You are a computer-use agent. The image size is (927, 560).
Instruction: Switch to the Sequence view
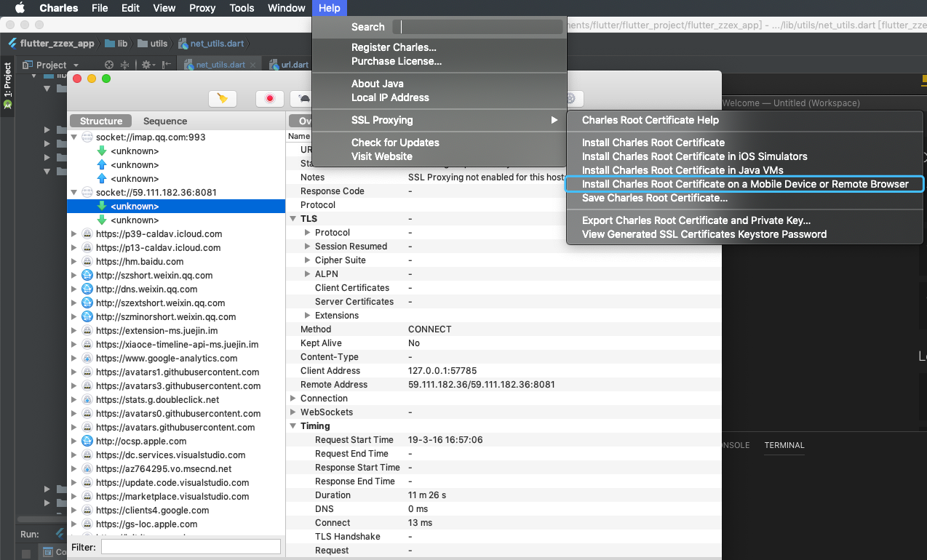(165, 121)
